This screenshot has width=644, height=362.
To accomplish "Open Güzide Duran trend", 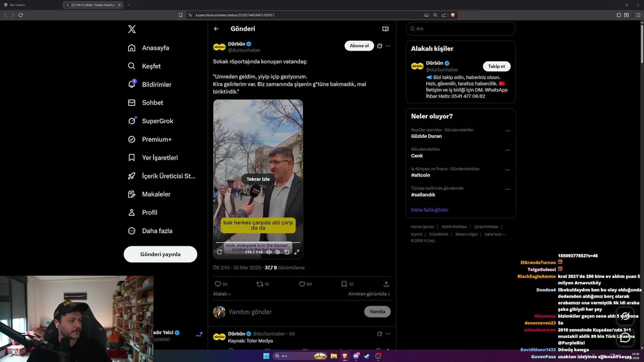I will (x=426, y=136).
